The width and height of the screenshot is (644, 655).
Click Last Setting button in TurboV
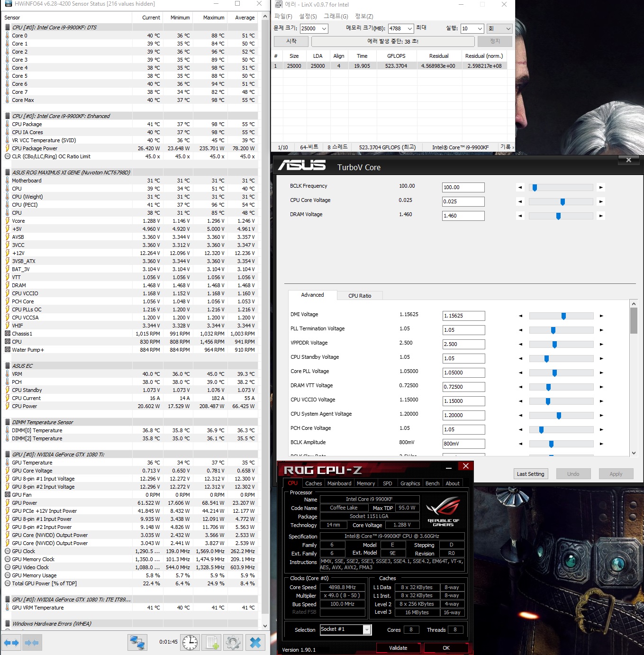[x=530, y=474]
